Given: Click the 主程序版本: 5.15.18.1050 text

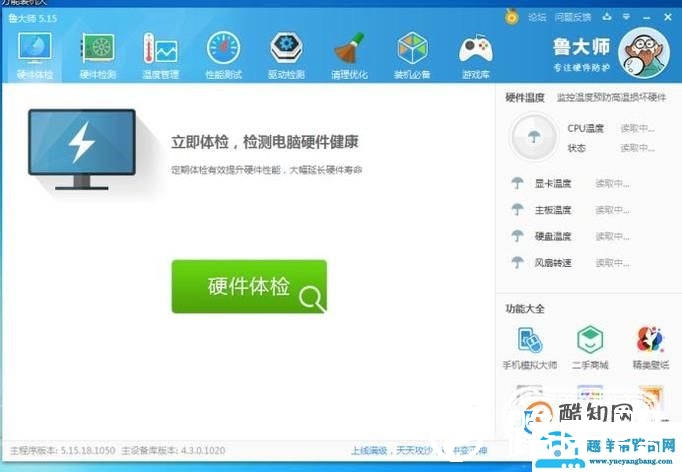Looking at the screenshot, I should (62, 450).
